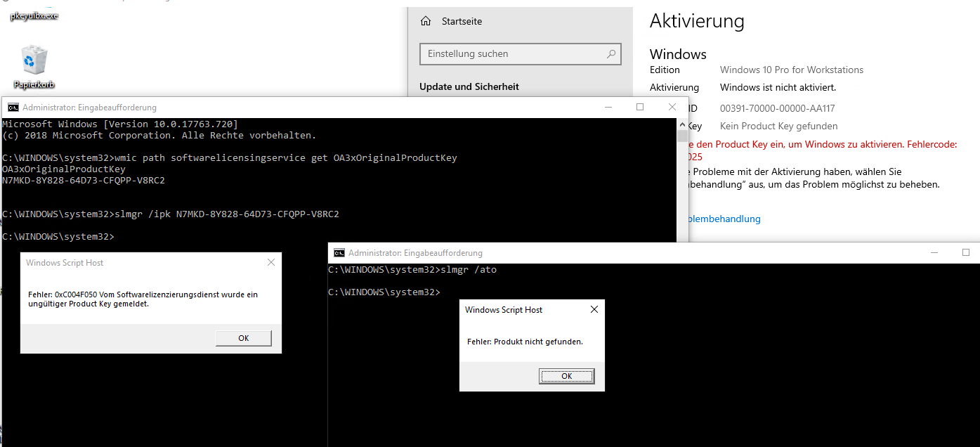
Task: Close the Produkt nicht gefunden dialog
Action: pyautogui.click(x=594, y=309)
